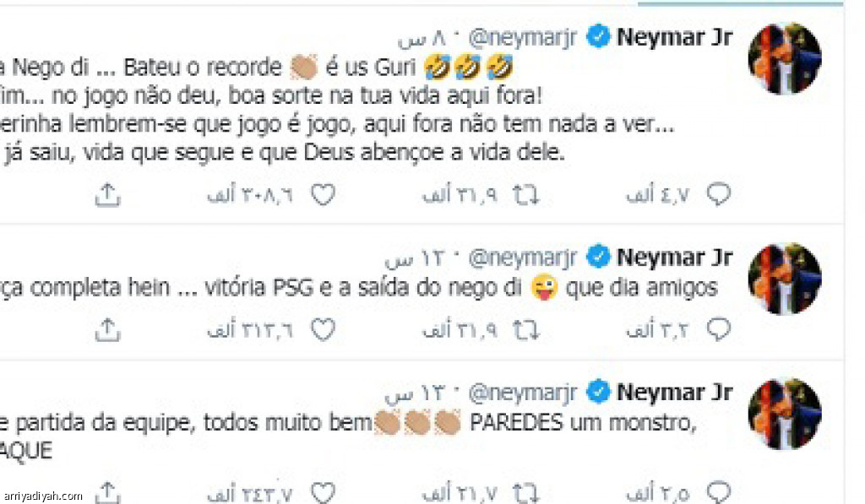Click Neymar Jr name on third tweet

click(x=674, y=393)
